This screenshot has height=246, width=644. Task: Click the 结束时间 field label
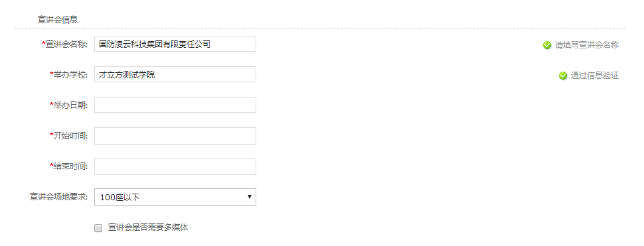[69, 166]
